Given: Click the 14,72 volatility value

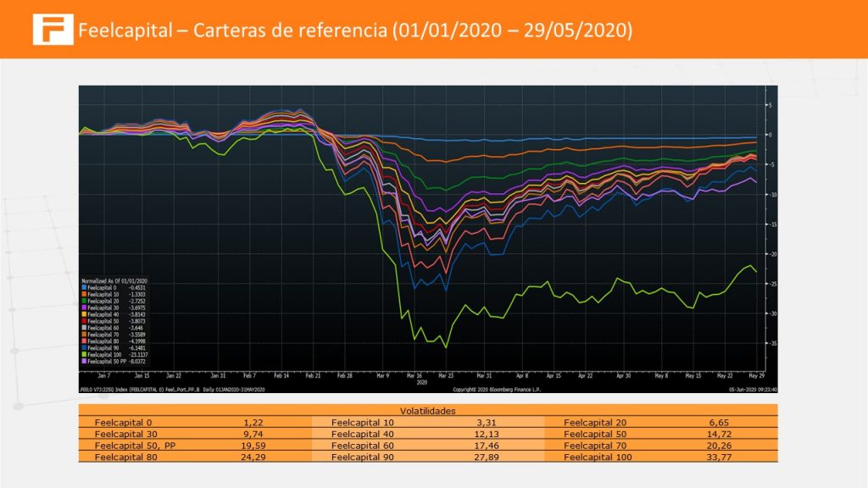Looking at the screenshot, I should [x=719, y=434].
